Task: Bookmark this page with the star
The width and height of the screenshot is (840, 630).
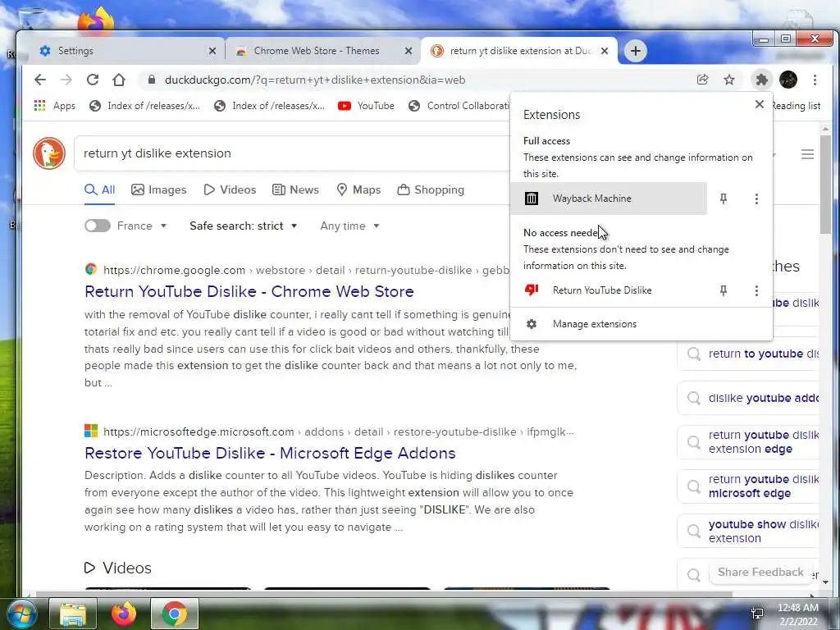Action: tap(729, 80)
